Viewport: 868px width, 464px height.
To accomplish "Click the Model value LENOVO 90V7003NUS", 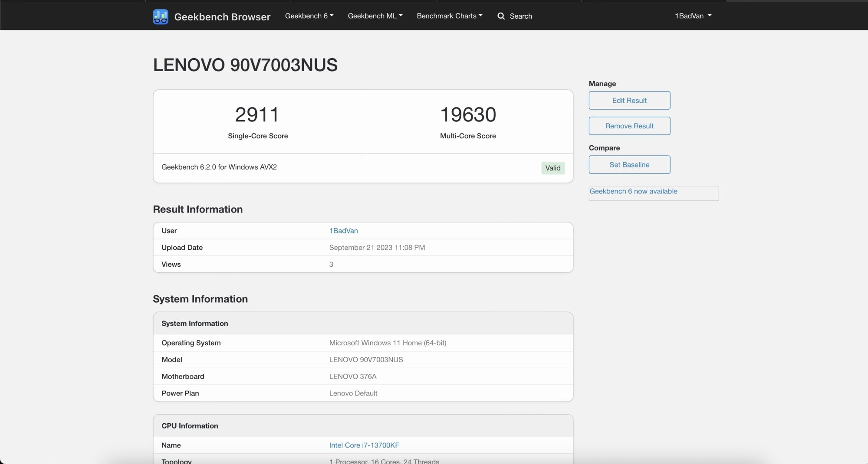I will coord(366,360).
